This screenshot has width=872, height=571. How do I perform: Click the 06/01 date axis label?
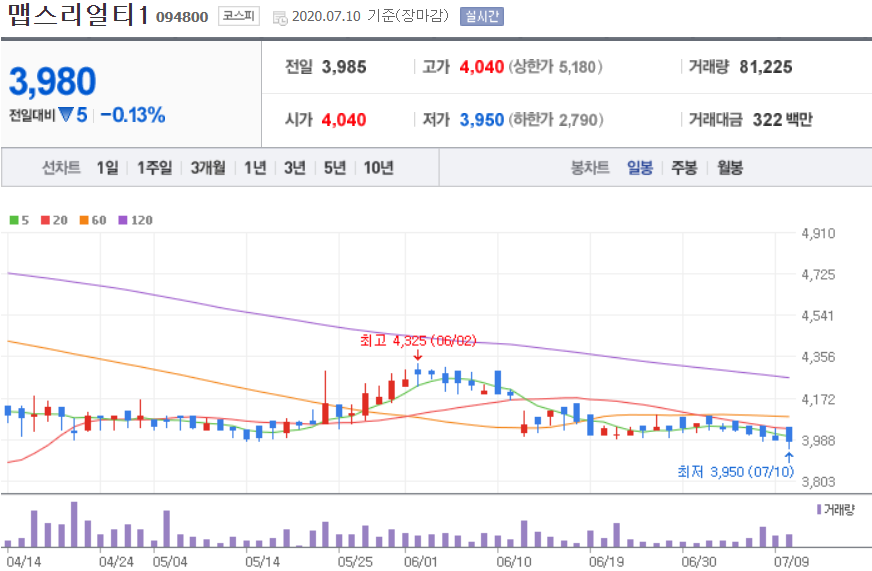pyautogui.click(x=421, y=562)
